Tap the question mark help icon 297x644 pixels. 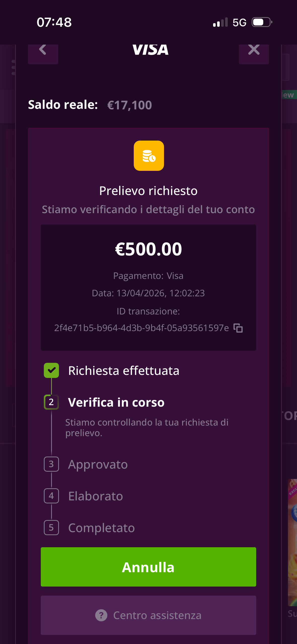click(101, 616)
